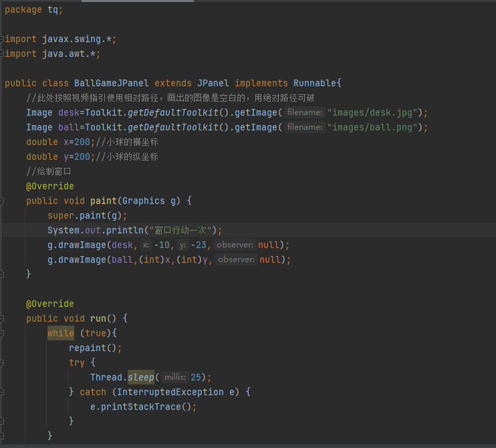
Task: Click the implements keyword
Action: 261,83
